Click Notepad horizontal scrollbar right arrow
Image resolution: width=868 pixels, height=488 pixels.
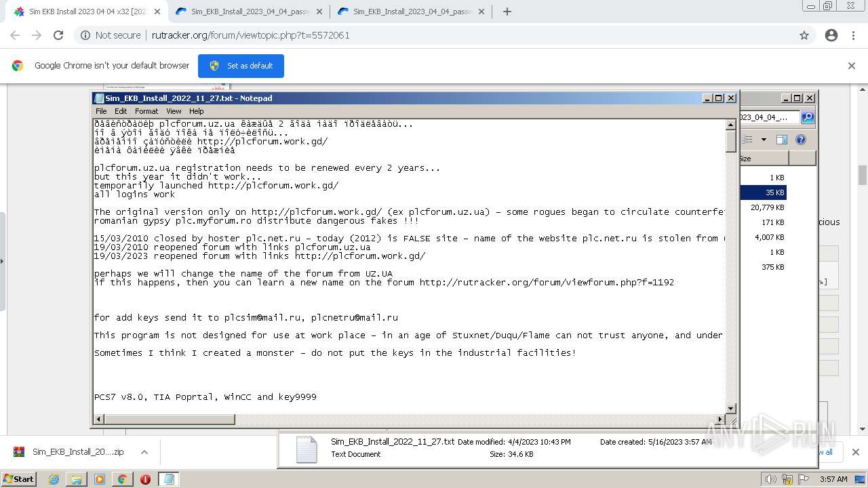(x=720, y=420)
